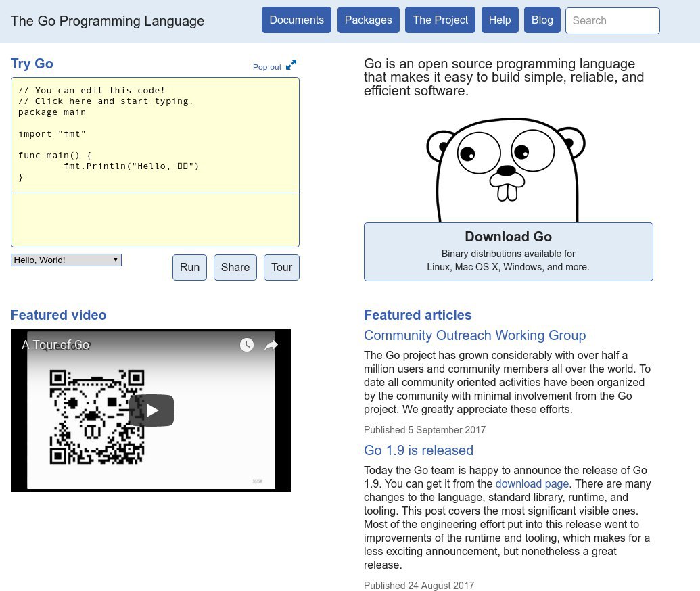
Task: Click the empty output pane below code
Action: [x=155, y=220]
